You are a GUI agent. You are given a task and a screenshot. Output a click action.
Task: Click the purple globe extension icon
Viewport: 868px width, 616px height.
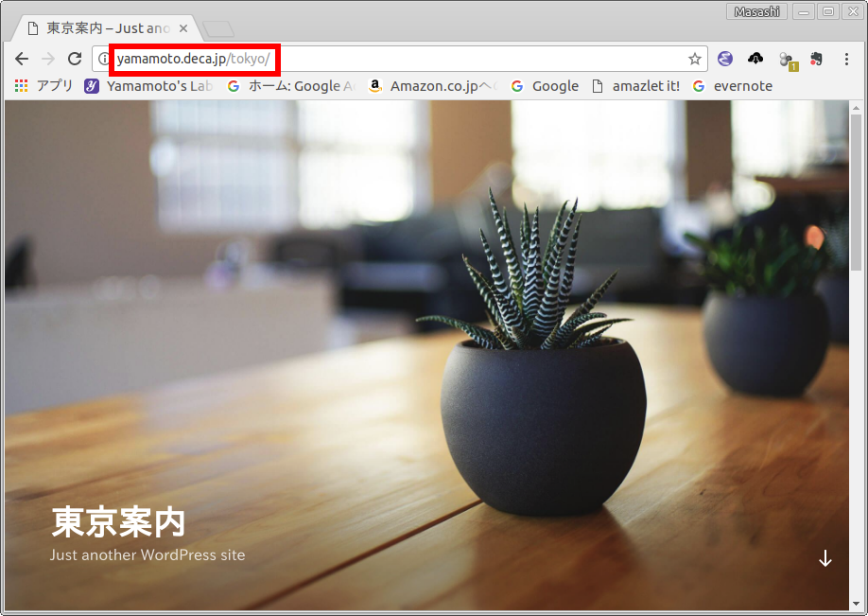pos(725,59)
